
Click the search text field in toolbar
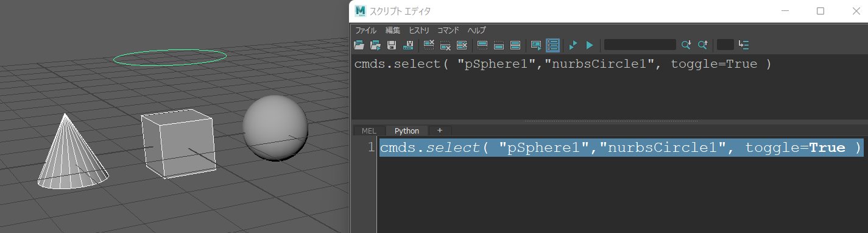[640, 45]
